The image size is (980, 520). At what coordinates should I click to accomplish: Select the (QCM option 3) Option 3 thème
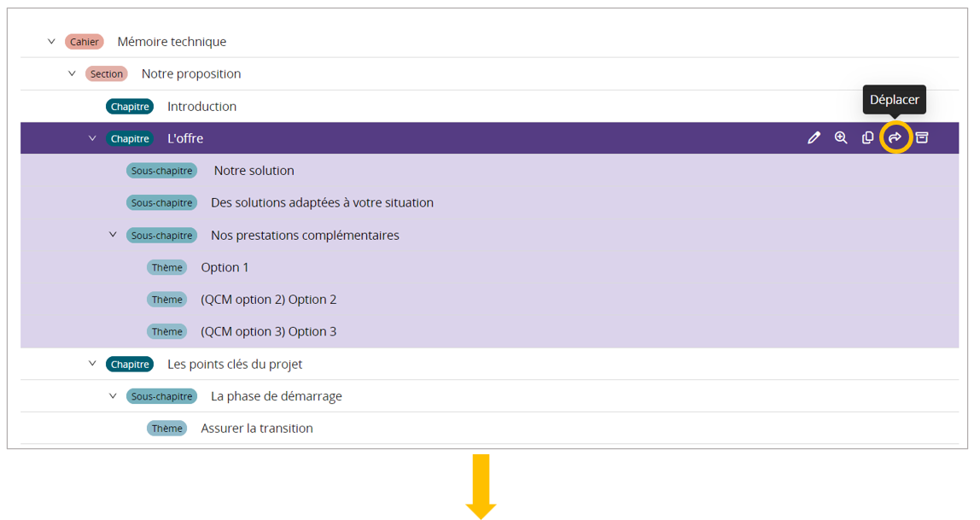[268, 331]
